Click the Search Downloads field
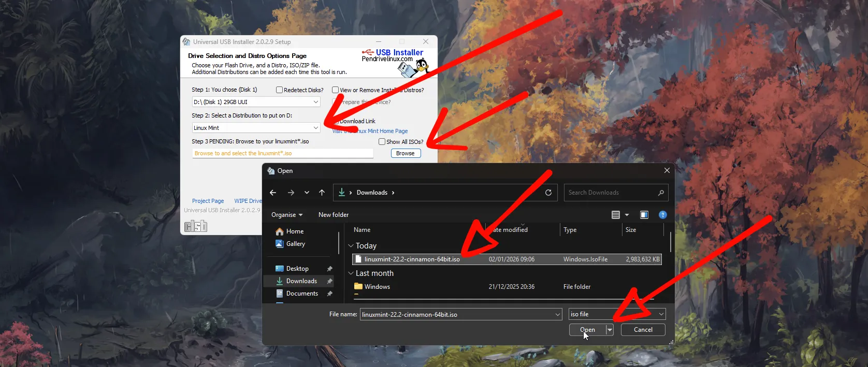This screenshot has height=367, width=868. [611, 193]
